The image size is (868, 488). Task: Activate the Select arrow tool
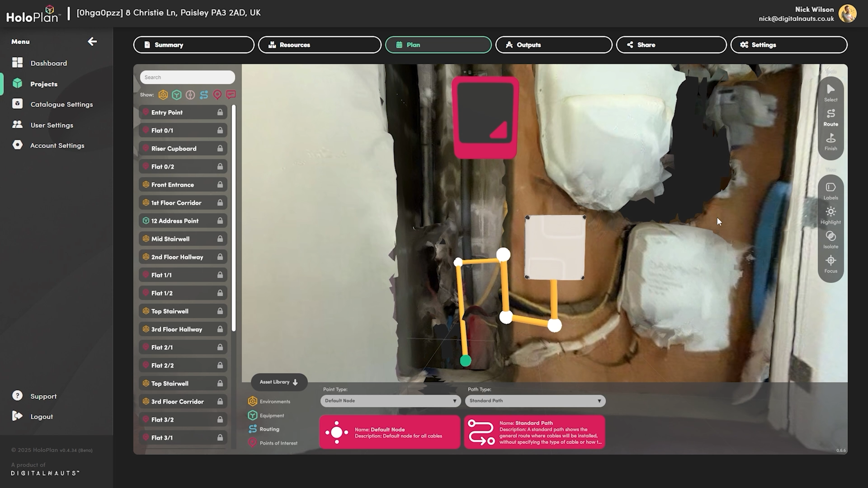coord(830,93)
